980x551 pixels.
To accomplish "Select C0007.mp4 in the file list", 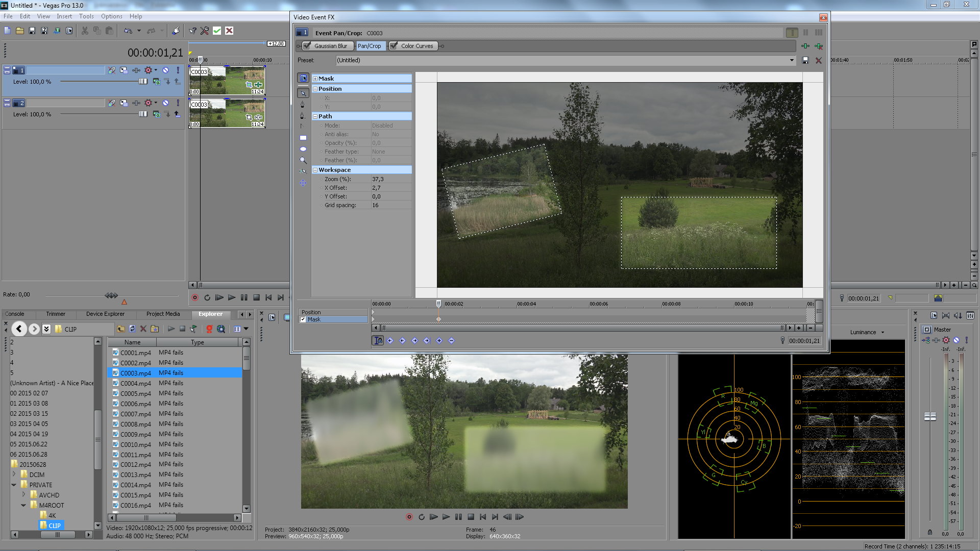I will coord(136,414).
